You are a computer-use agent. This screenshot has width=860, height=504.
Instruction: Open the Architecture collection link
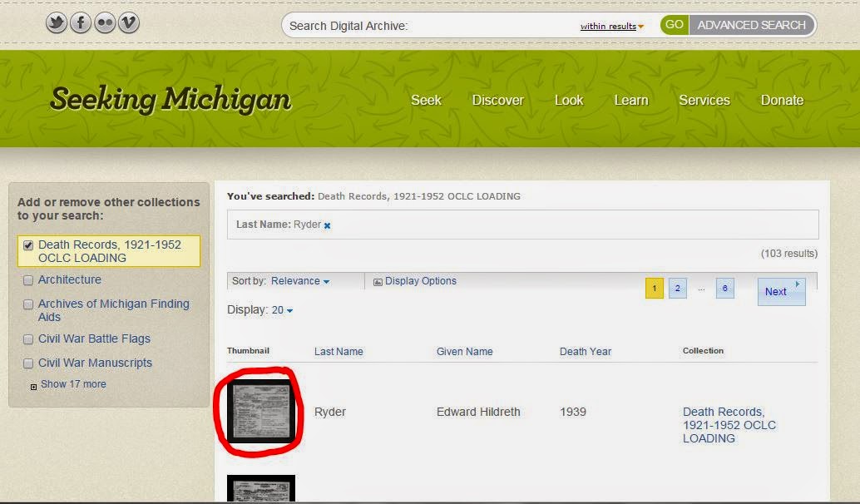[70, 279]
